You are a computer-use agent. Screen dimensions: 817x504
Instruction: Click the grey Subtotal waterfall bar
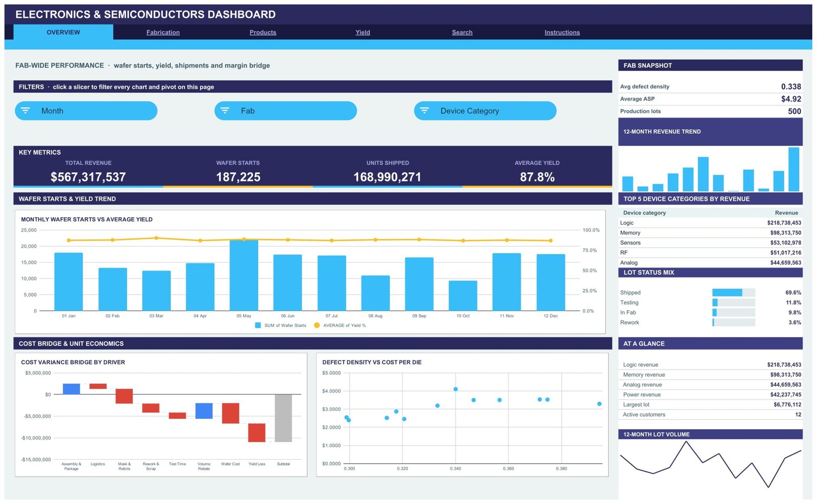pyautogui.click(x=283, y=418)
